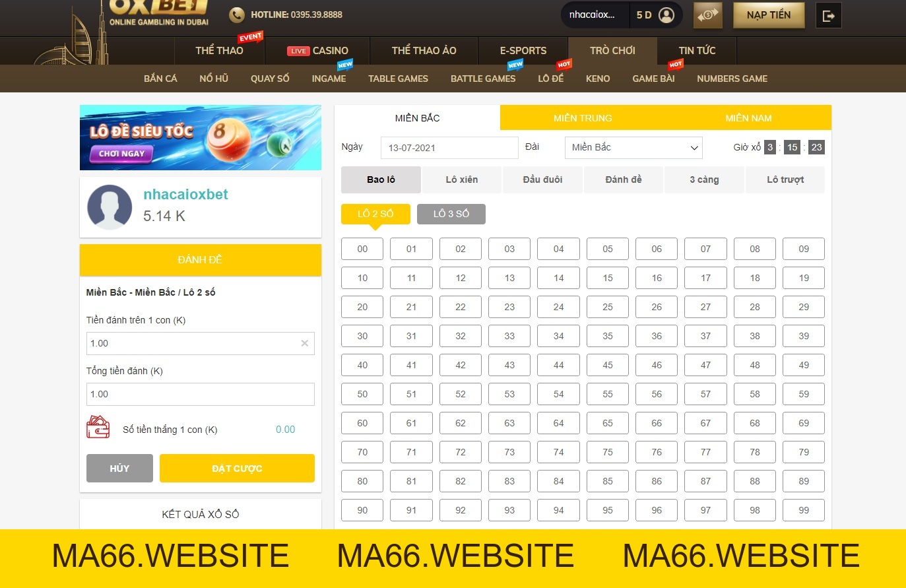Go to BATTLE GAMES submenu
The height and width of the screenshot is (588, 906).
click(x=483, y=79)
